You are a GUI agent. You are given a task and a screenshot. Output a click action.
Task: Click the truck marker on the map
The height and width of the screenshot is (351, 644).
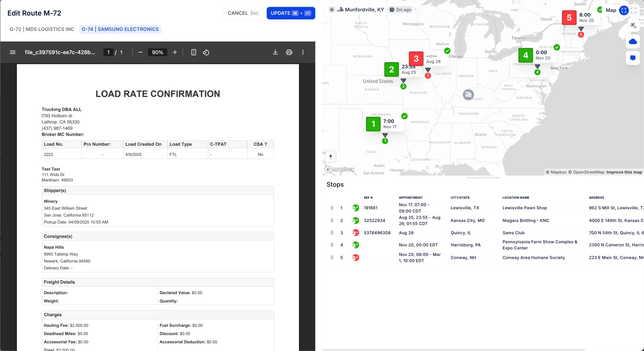468,95
